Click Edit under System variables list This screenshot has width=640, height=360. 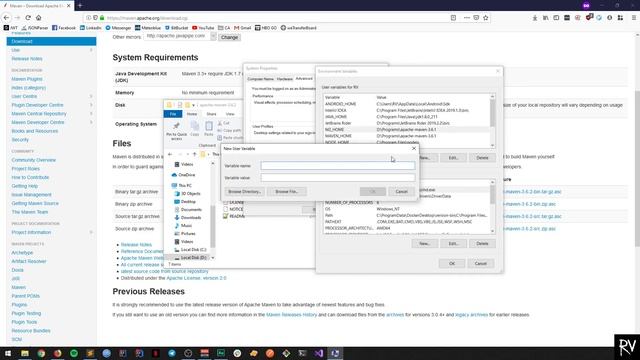pyautogui.click(x=453, y=243)
